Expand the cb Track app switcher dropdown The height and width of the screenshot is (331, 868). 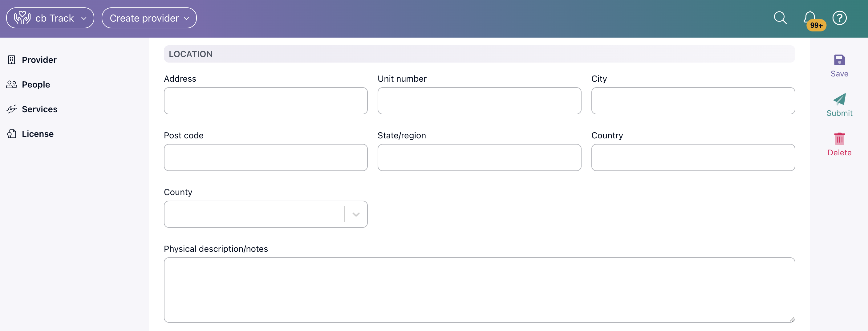click(x=50, y=18)
